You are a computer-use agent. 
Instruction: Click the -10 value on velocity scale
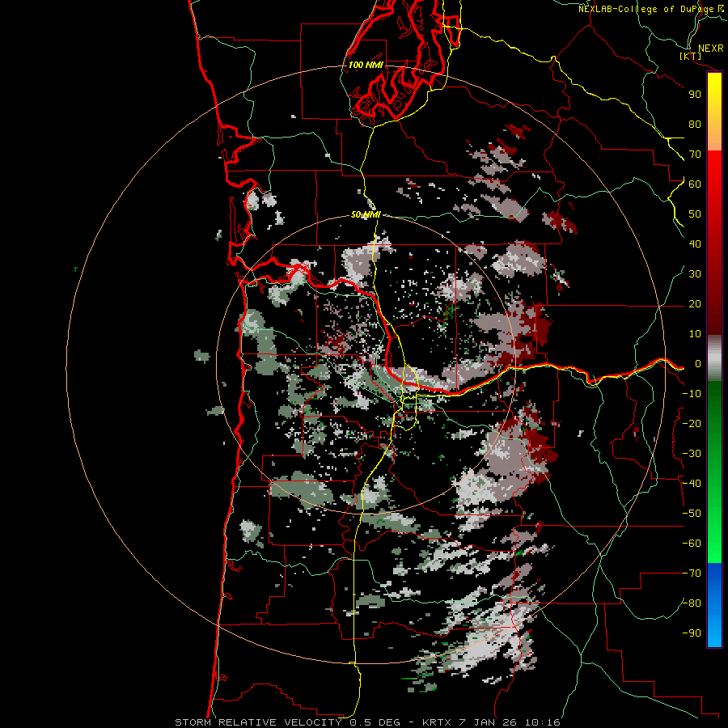pyautogui.click(x=692, y=394)
